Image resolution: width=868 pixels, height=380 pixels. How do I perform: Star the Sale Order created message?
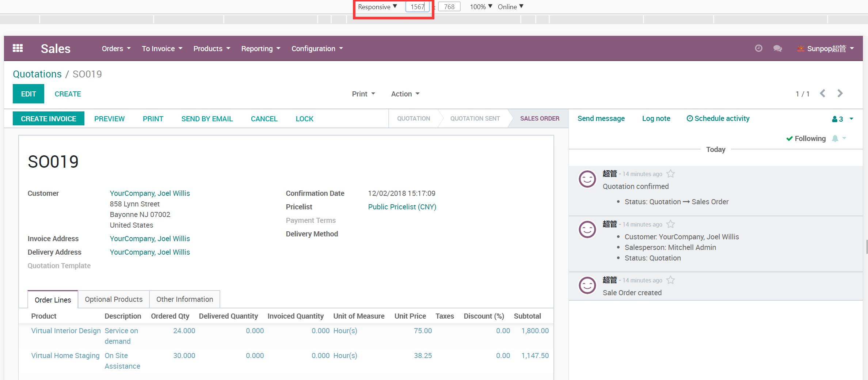click(670, 280)
